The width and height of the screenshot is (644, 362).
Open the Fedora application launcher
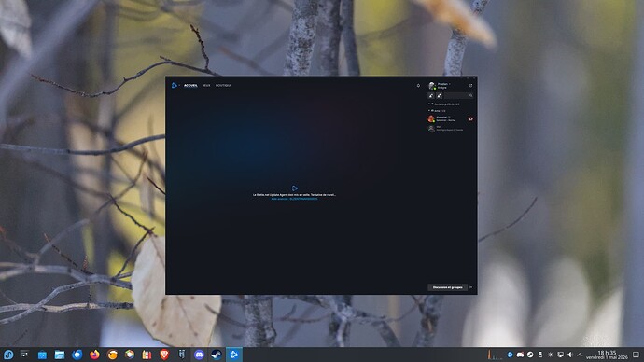pos(8,355)
